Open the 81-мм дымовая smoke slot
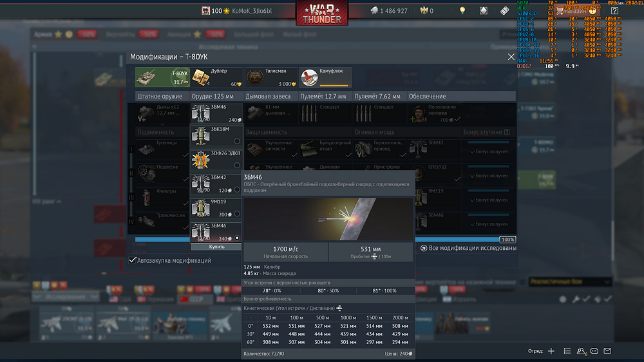Image resolution: width=644 pixels, height=362 pixels. (x=271, y=113)
